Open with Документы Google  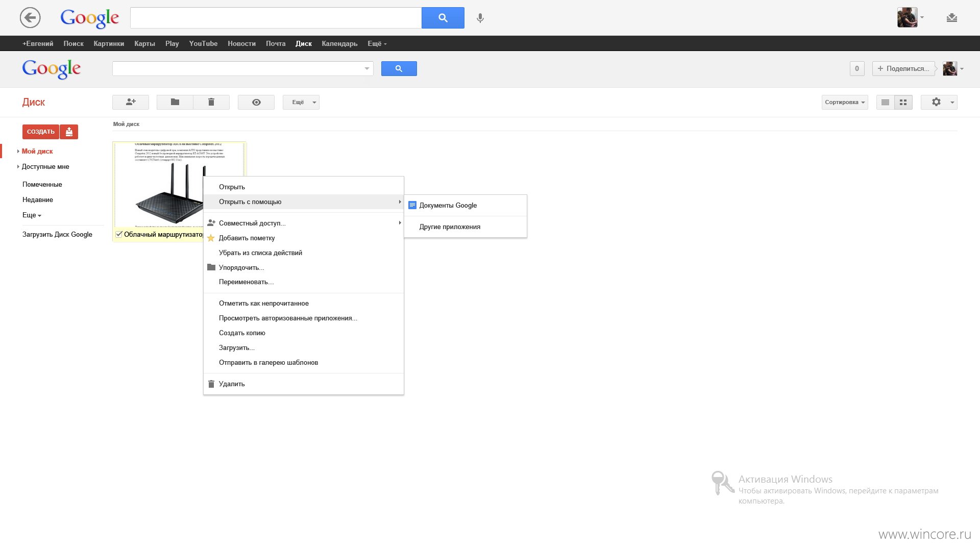pos(465,205)
